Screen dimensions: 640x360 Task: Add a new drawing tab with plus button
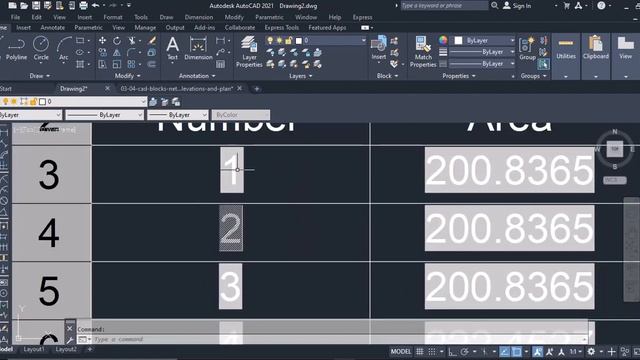257,89
